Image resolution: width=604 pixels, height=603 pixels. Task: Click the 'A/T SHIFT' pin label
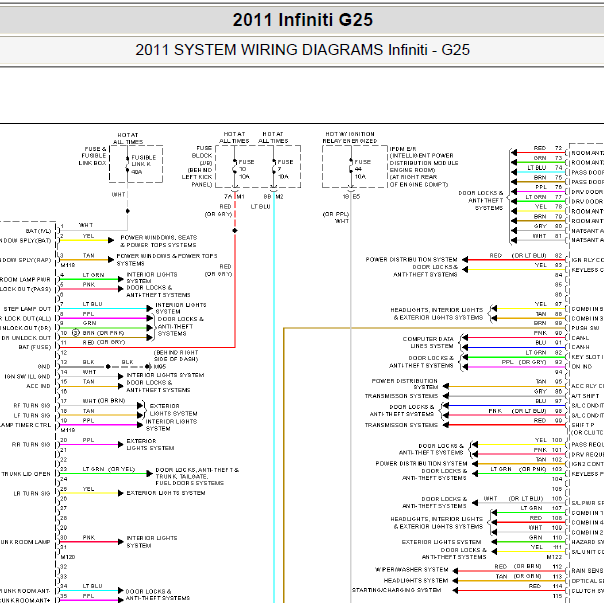585,396
